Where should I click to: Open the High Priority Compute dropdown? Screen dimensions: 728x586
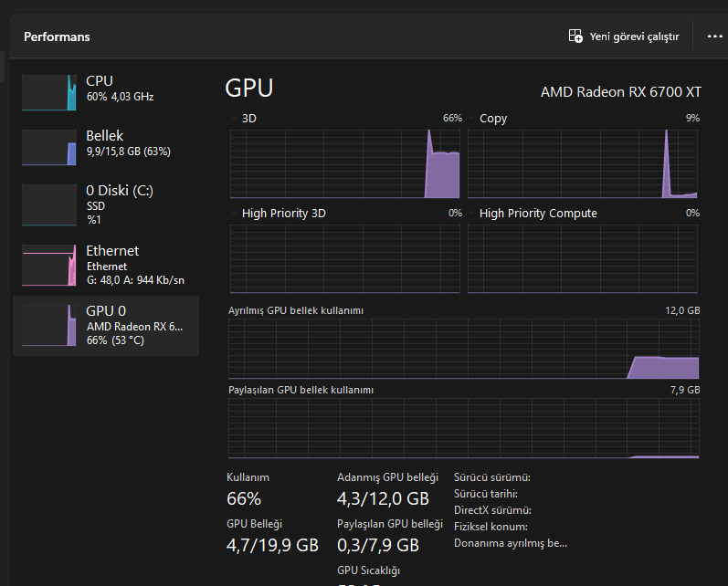coord(473,214)
